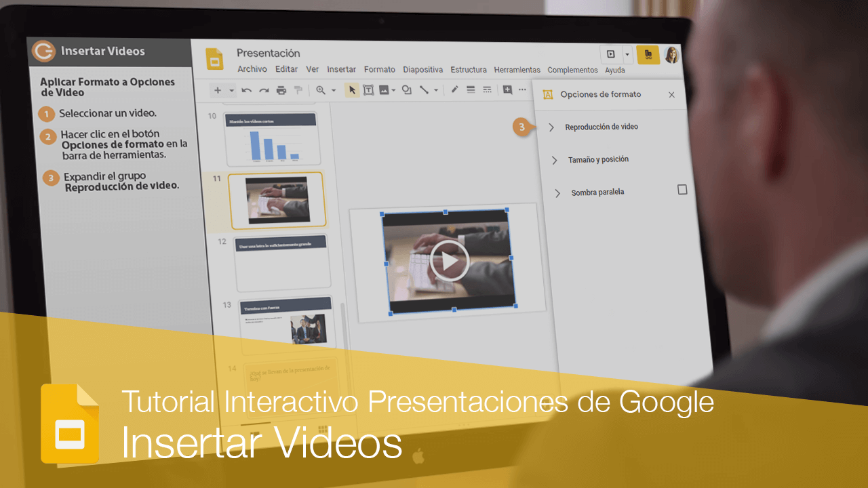Open the border weight tool
This screenshot has width=868, height=488.
(x=471, y=89)
